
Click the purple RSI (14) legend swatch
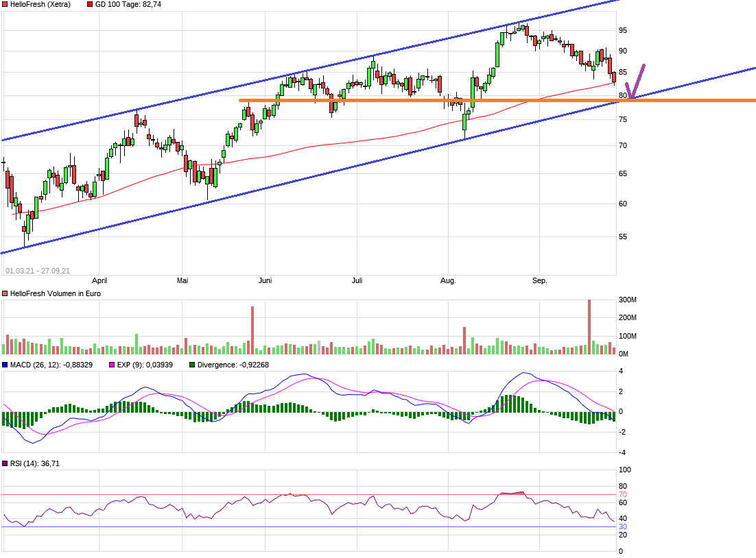[x=5, y=464]
